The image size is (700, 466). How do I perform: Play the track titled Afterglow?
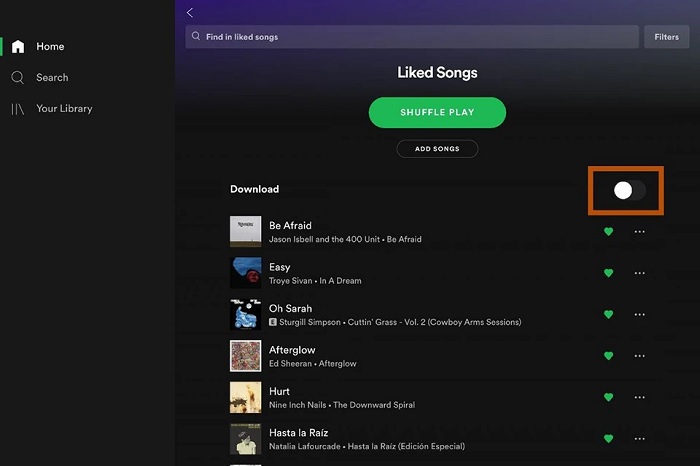pos(292,350)
